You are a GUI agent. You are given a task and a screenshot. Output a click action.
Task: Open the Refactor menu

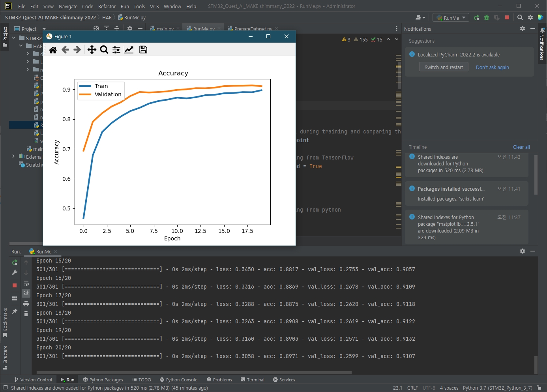pyautogui.click(x=107, y=6)
